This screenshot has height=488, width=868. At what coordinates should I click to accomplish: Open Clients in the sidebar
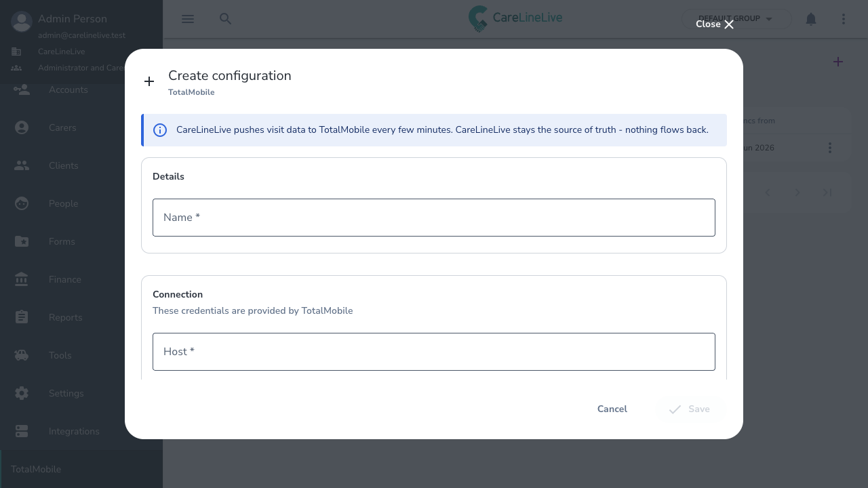coord(81,165)
